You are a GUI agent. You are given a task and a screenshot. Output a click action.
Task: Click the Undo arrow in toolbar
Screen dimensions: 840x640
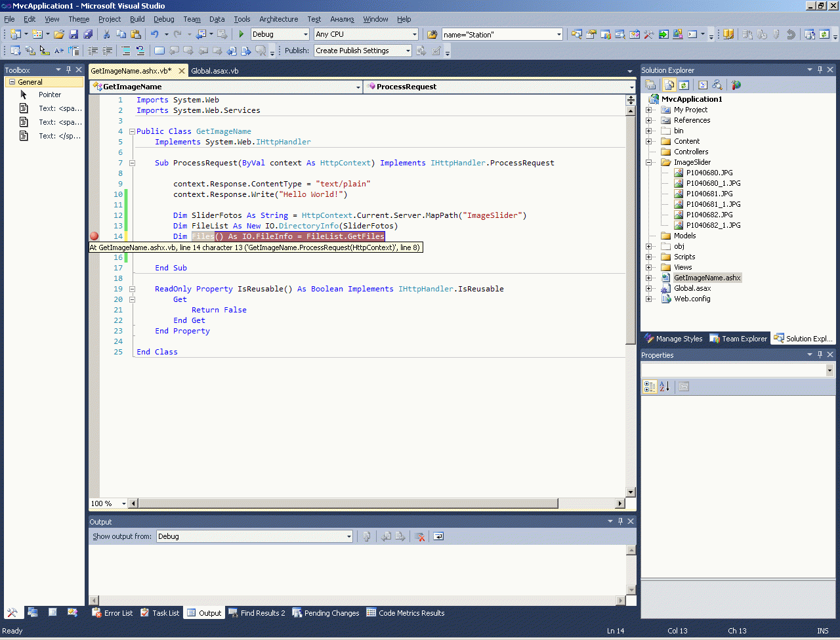coord(154,34)
